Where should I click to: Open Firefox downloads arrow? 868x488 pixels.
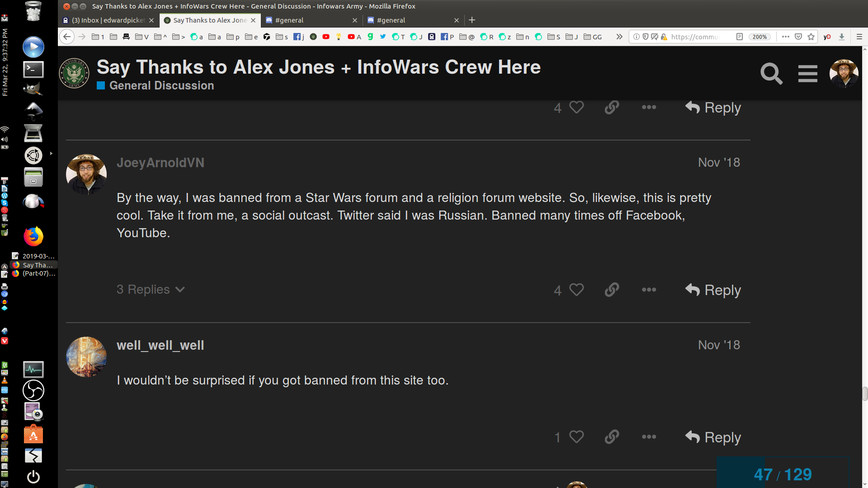(842, 37)
